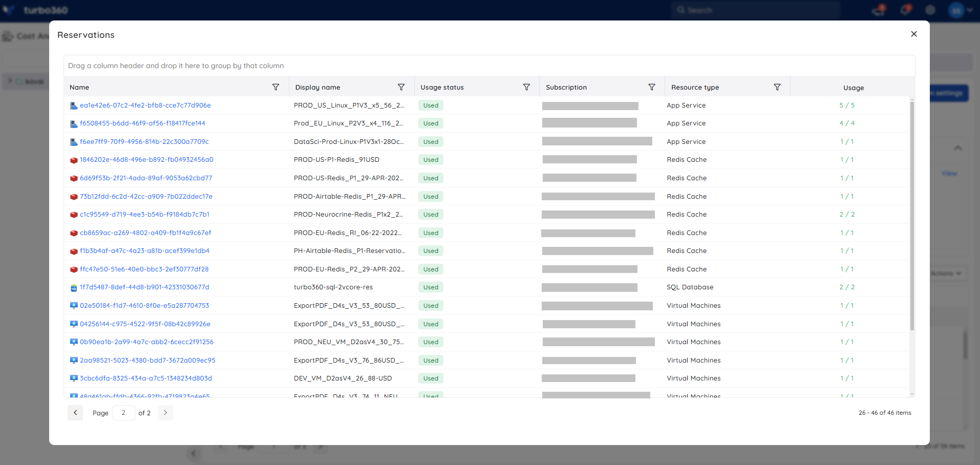This screenshot has width=980, height=465.
Task: Click the reservations table vertical scrollbar
Action: pos(912,215)
